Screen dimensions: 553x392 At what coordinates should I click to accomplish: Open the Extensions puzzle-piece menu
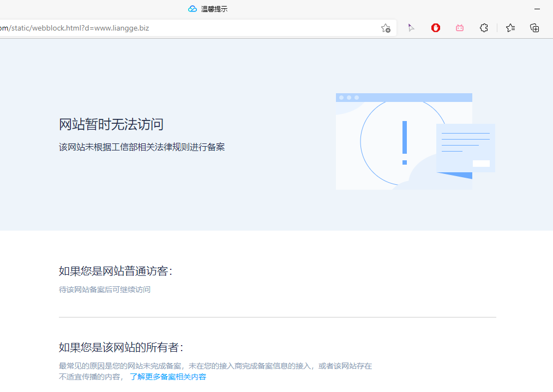point(484,27)
